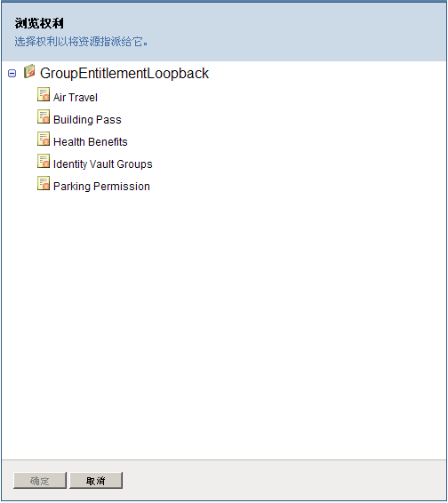Click the Parking Permission entitlement icon

[44, 183]
